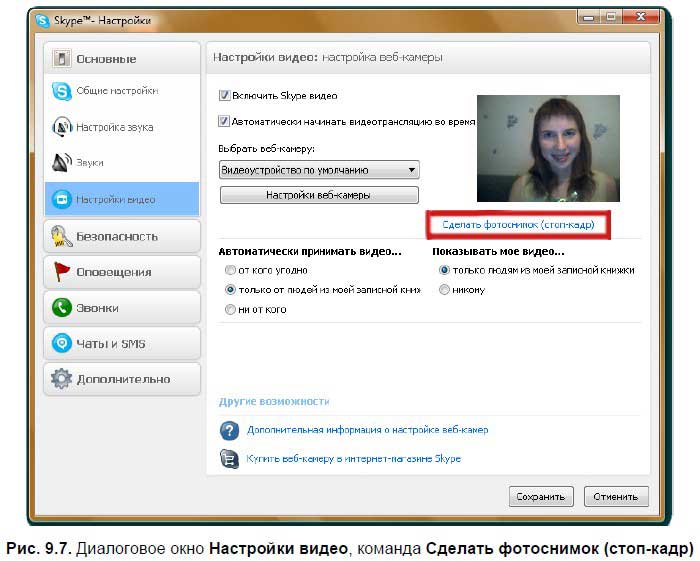The height and width of the screenshot is (561, 700).
Task: Click the Сохранить button
Action: tap(540, 496)
